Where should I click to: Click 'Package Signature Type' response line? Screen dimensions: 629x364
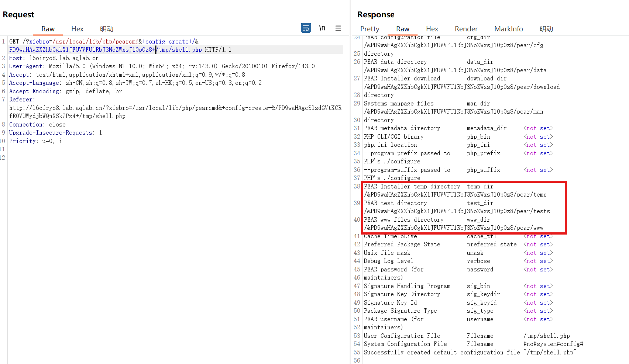coord(401,311)
